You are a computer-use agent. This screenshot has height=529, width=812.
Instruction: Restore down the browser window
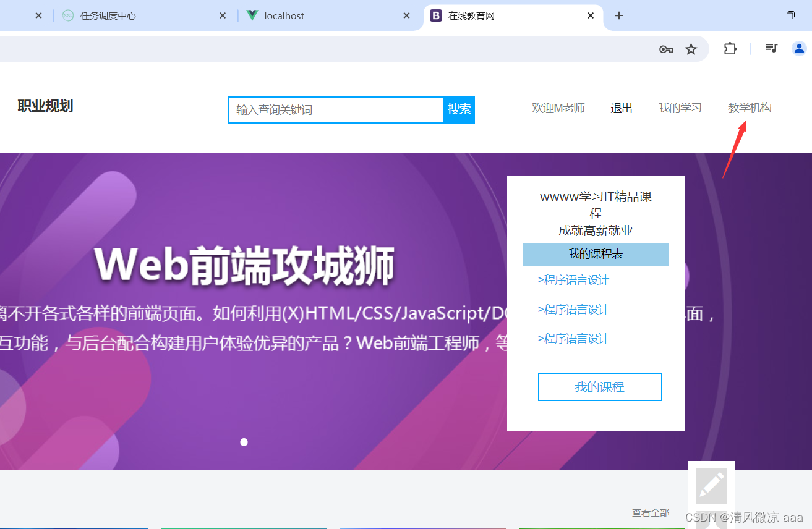click(790, 15)
